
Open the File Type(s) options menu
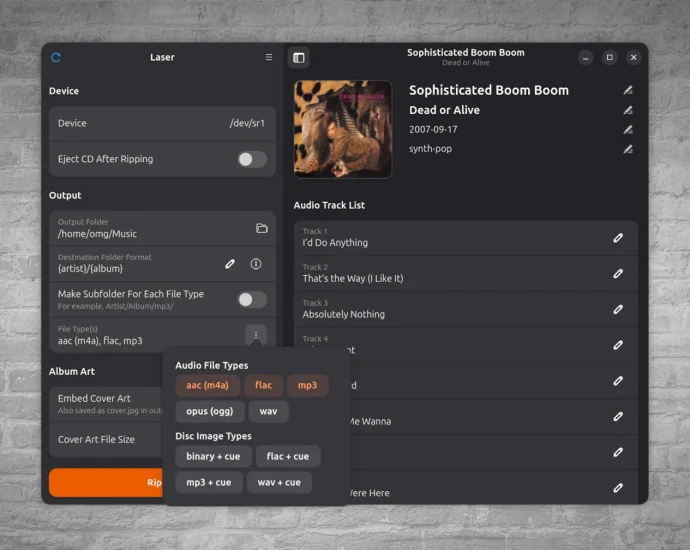coord(256,335)
